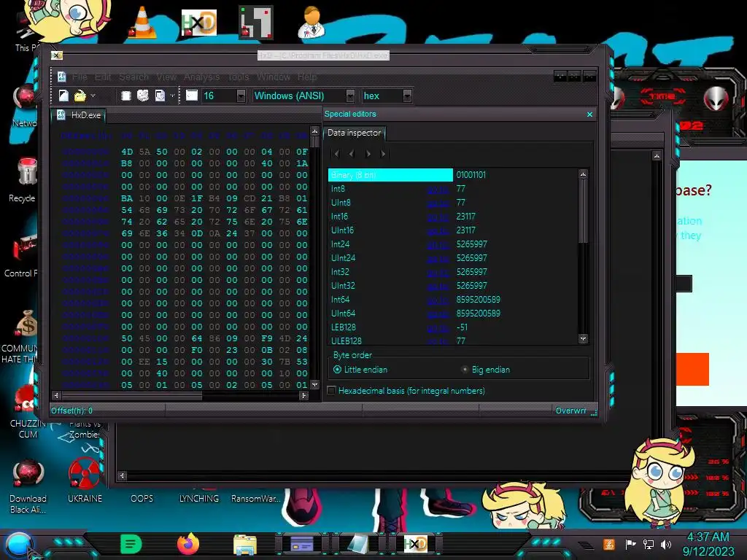Switch to the HxD.exe file tab
Image resolution: width=747 pixels, height=560 pixels.
click(x=79, y=115)
